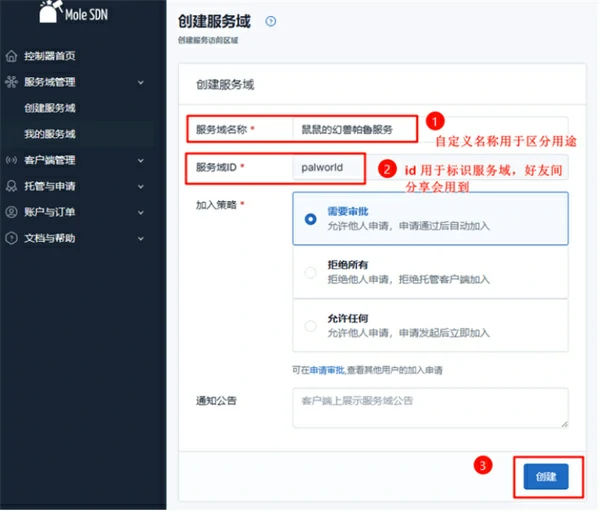Open the 账户与订单 menu
Image resolution: width=600 pixels, height=513 pixels.
pos(50,212)
